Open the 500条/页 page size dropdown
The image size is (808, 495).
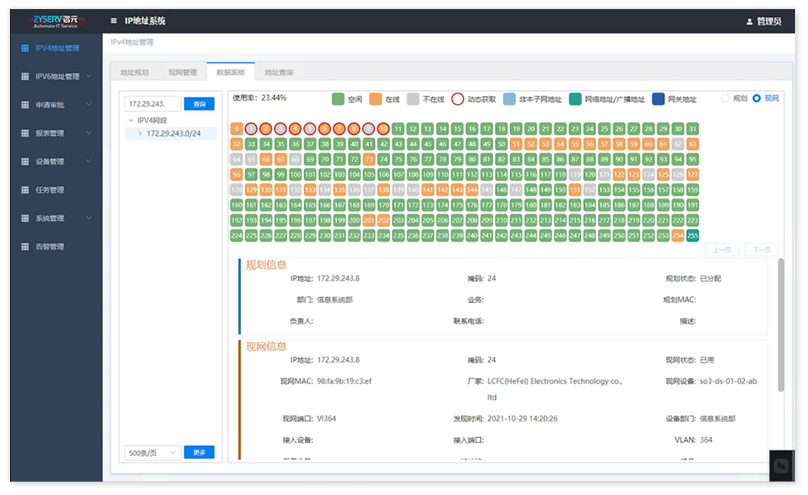click(152, 452)
